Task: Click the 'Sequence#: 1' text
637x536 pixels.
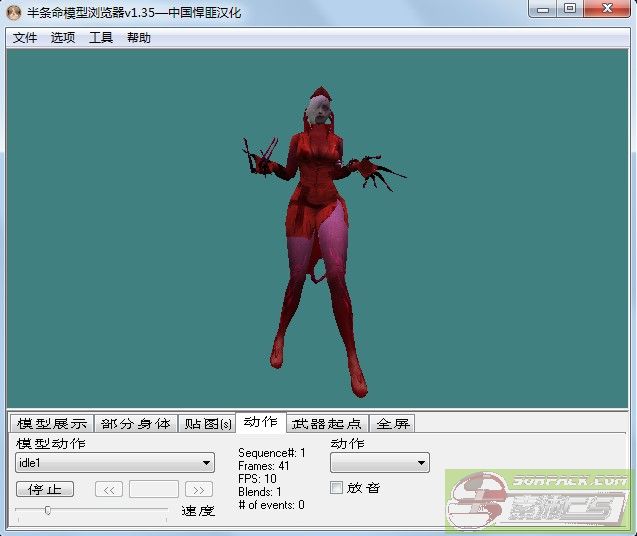Action: click(272, 453)
